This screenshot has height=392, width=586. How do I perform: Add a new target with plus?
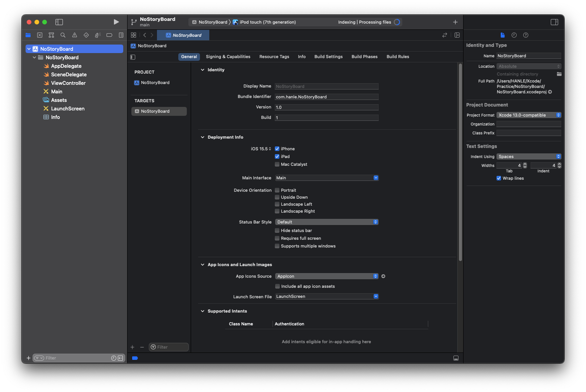(132, 347)
